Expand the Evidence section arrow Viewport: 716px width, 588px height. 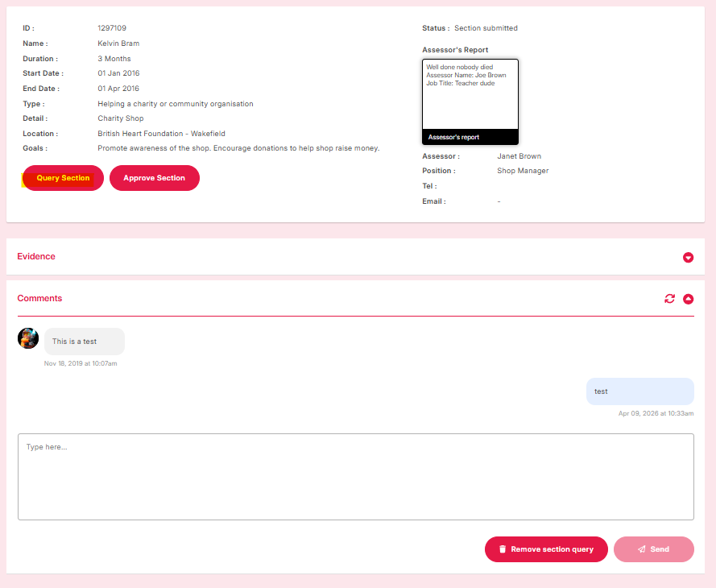(x=688, y=257)
